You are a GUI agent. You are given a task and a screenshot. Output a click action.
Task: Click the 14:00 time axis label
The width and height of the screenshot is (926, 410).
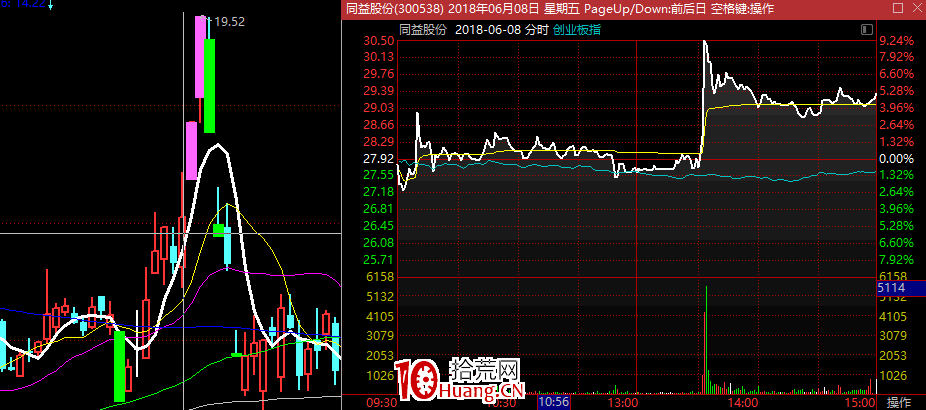tap(743, 402)
